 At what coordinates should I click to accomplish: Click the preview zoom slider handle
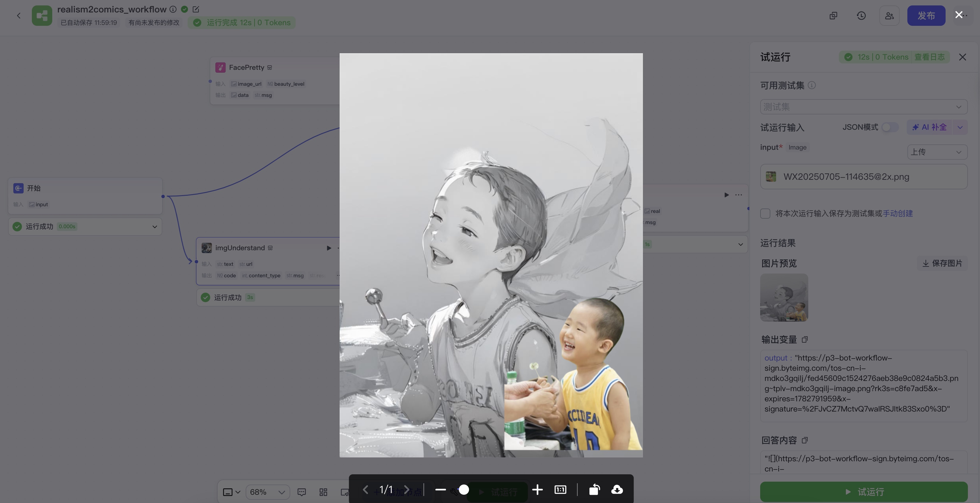pyautogui.click(x=464, y=490)
